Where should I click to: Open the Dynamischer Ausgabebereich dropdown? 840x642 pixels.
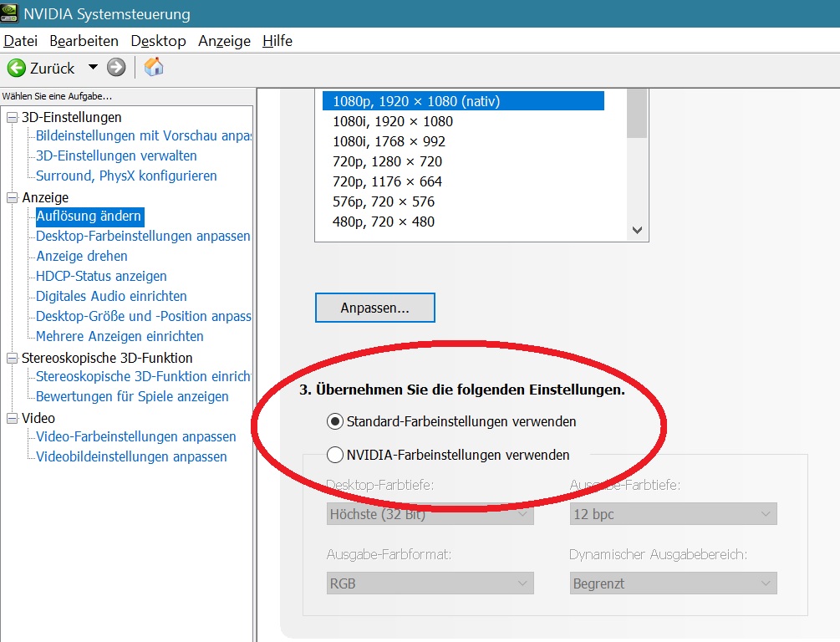[674, 583]
